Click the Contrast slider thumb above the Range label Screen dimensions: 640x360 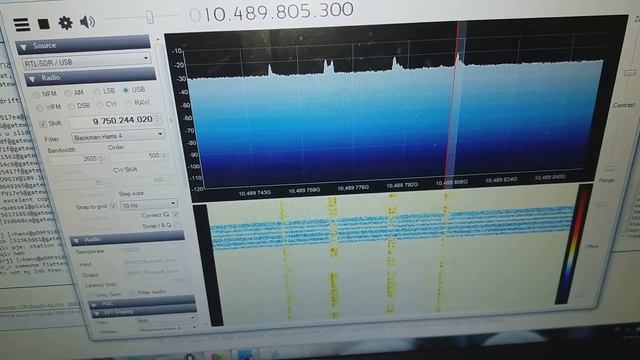pos(609,168)
